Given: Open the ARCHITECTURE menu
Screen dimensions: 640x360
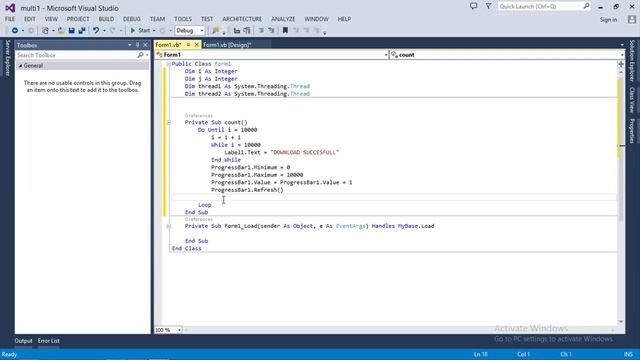Looking at the screenshot, I should tap(242, 19).
